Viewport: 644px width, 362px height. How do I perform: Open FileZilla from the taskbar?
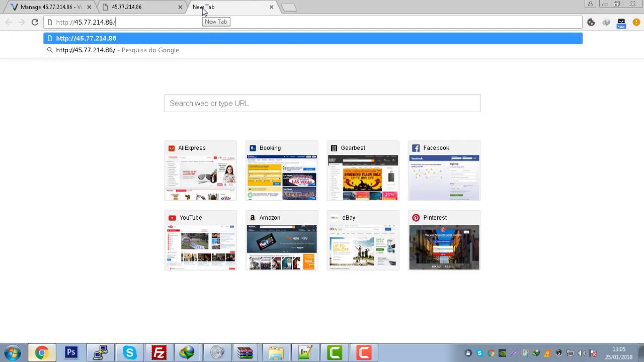tap(158, 353)
